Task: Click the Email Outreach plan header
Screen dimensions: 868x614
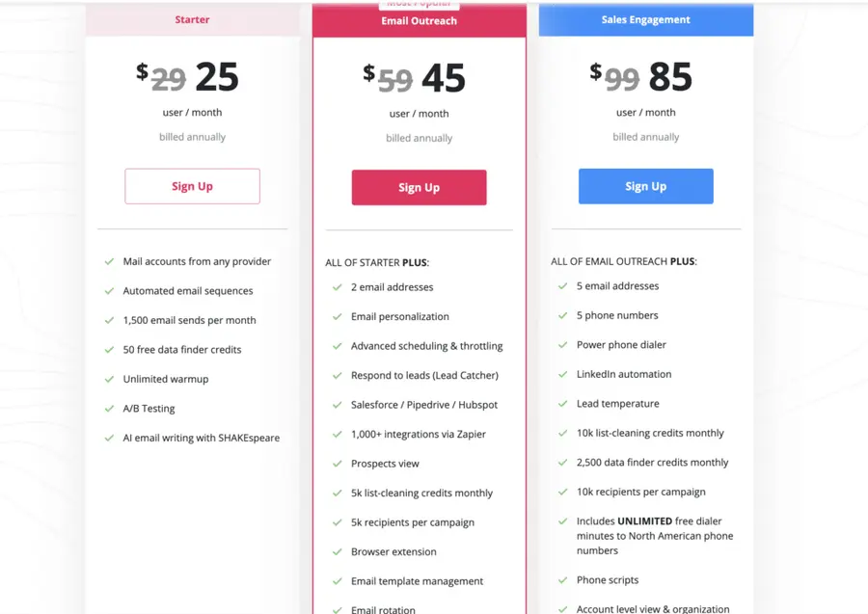Action: pyautogui.click(x=419, y=20)
